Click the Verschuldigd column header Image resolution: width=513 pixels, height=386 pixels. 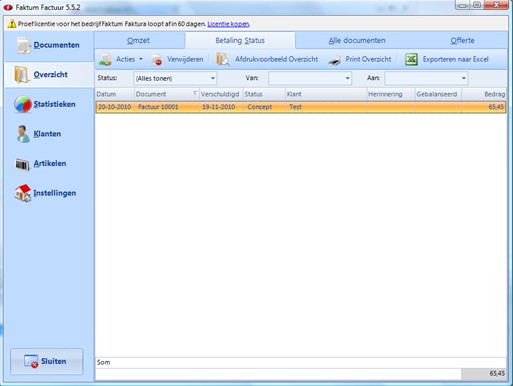pyautogui.click(x=221, y=94)
